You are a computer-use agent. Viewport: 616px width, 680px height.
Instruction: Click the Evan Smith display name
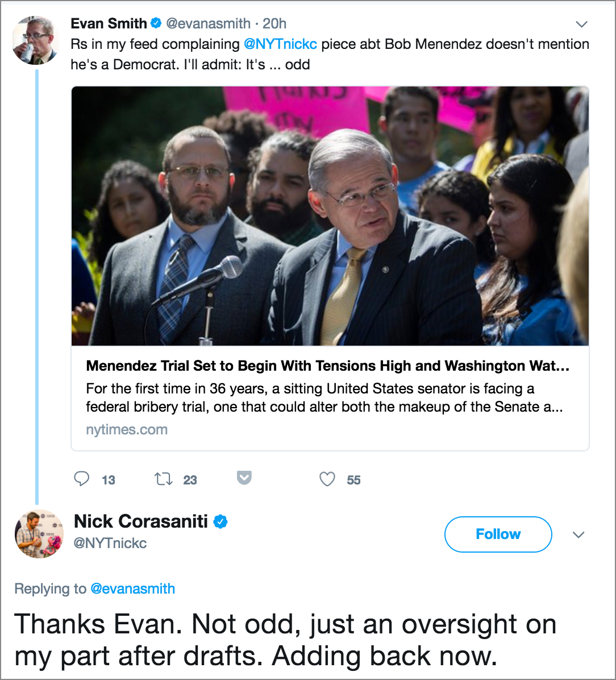109,23
